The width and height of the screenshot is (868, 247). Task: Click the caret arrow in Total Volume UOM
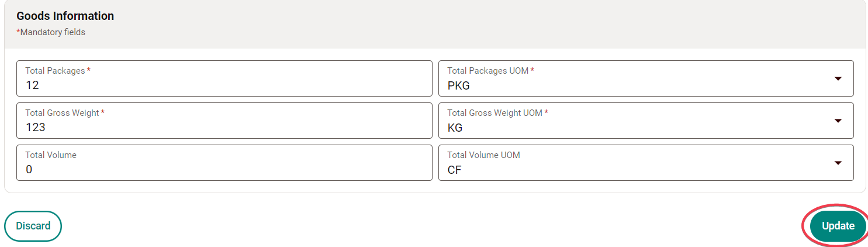[x=838, y=163]
